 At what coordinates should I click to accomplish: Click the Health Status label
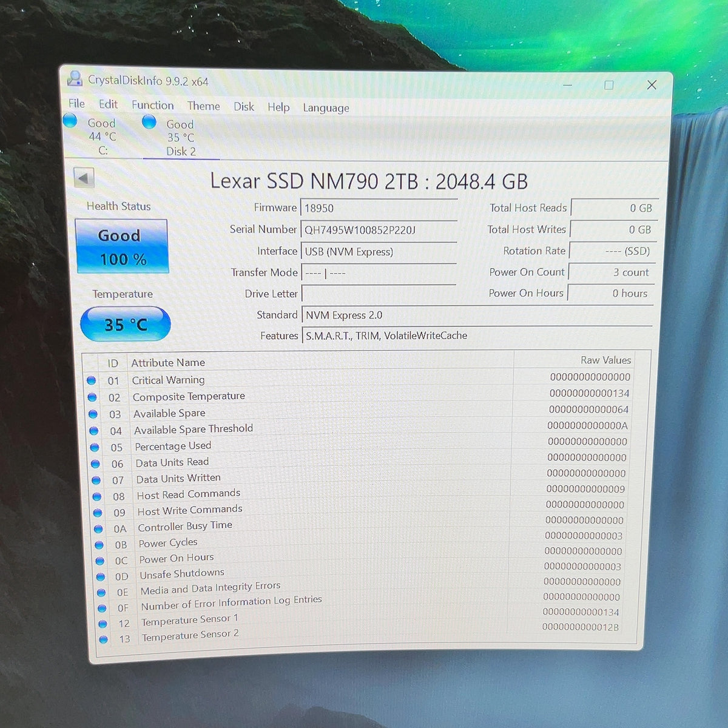[x=118, y=206]
